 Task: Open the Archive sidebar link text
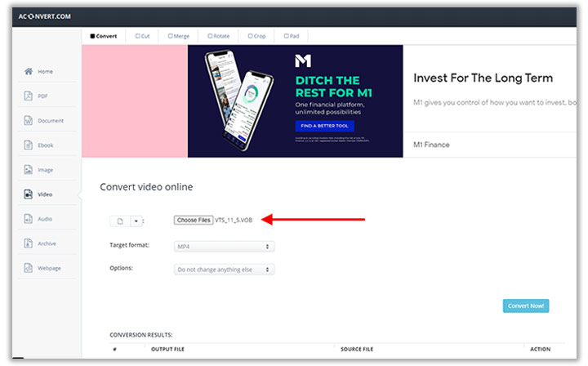click(x=47, y=243)
